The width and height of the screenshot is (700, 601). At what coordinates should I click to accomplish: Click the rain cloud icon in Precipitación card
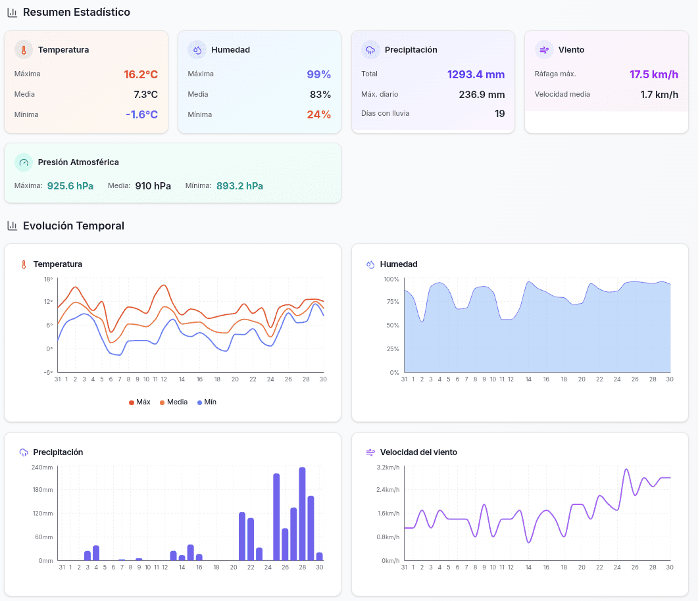[370, 50]
